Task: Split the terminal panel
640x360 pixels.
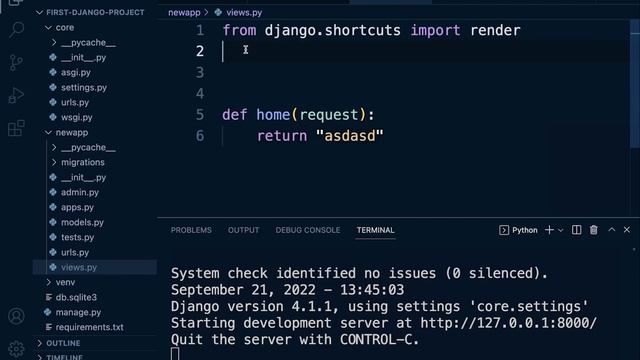Action: coord(576,230)
